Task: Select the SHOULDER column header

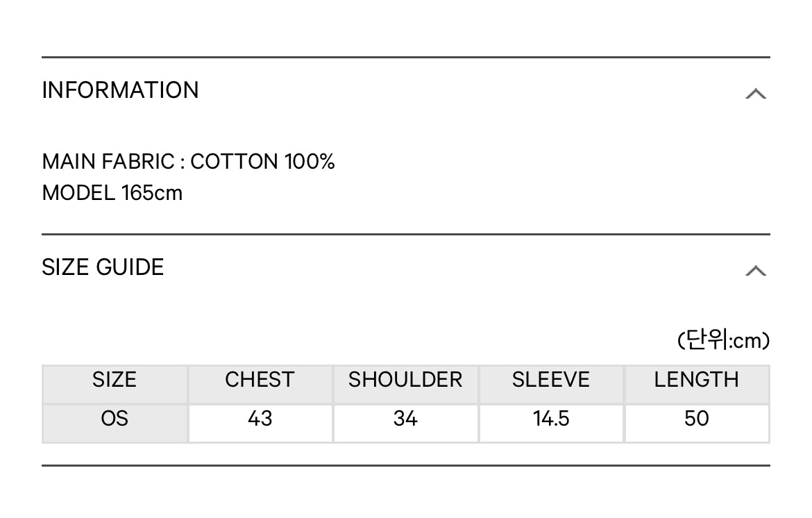Action: 405,380
